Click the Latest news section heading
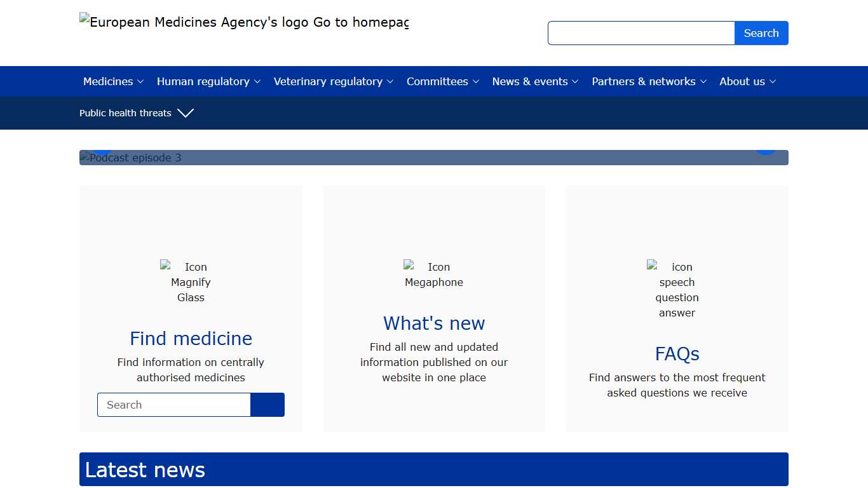The height and width of the screenshot is (488, 868). [x=145, y=470]
